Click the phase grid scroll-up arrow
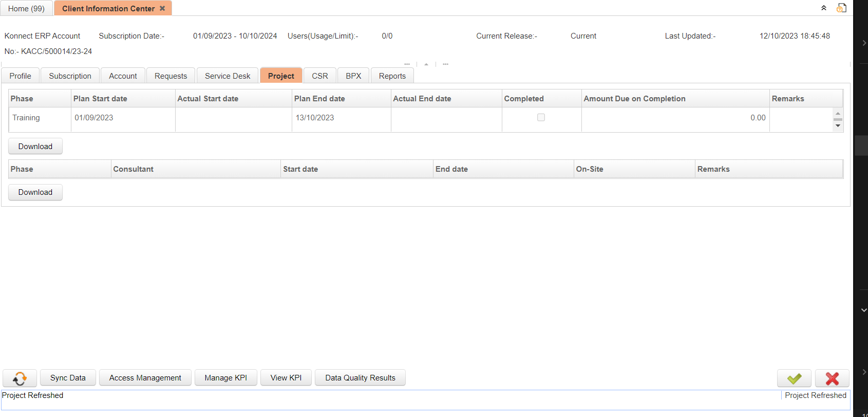Image resolution: width=868 pixels, height=417 pixels. [838, 113]
